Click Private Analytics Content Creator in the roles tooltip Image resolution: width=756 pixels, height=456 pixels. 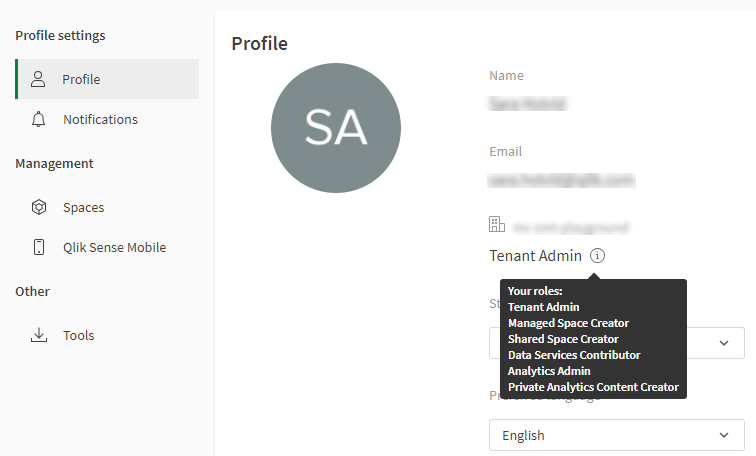point(593,387)
